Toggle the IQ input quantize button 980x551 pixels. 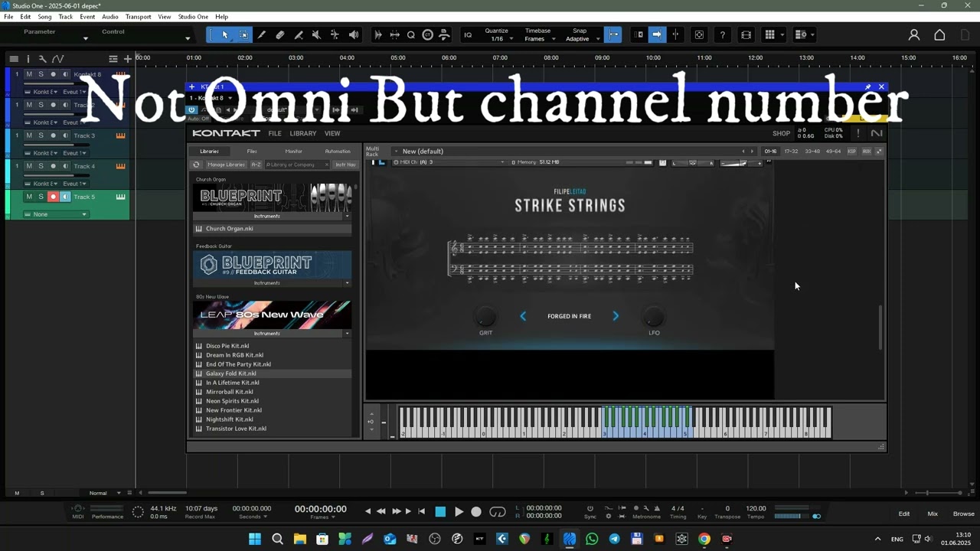[x=468, y=34]
